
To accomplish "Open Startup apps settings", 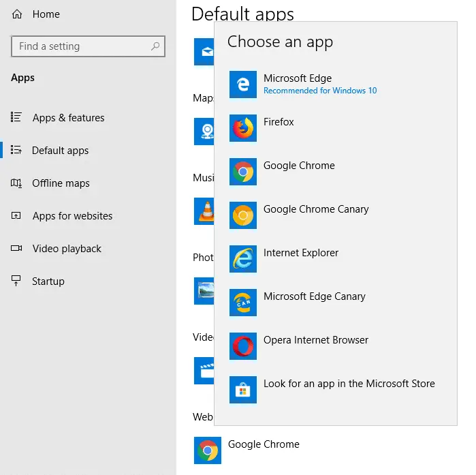I will click(48, 281).
